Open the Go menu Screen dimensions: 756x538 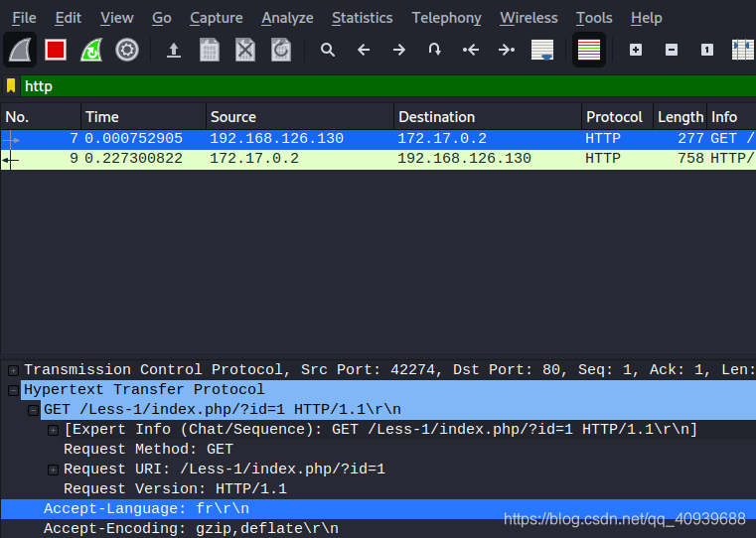pos(162,18)
